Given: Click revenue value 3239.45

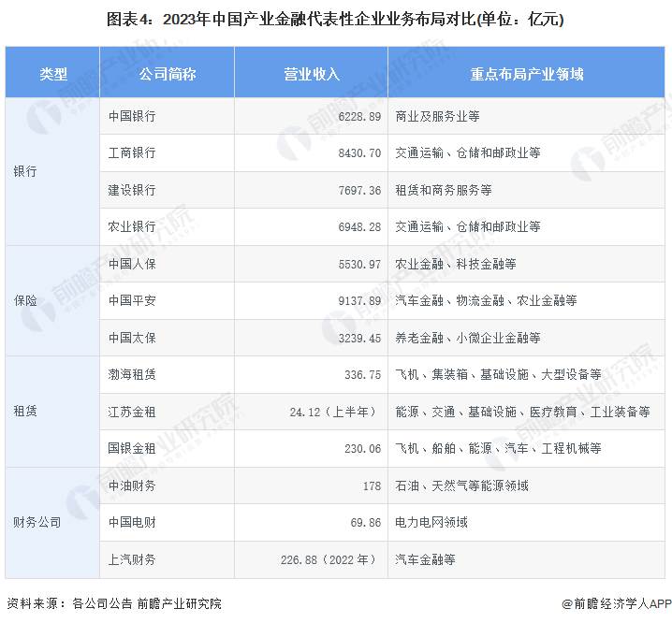Looking at the screenshot, I should [x=359, y=339].
